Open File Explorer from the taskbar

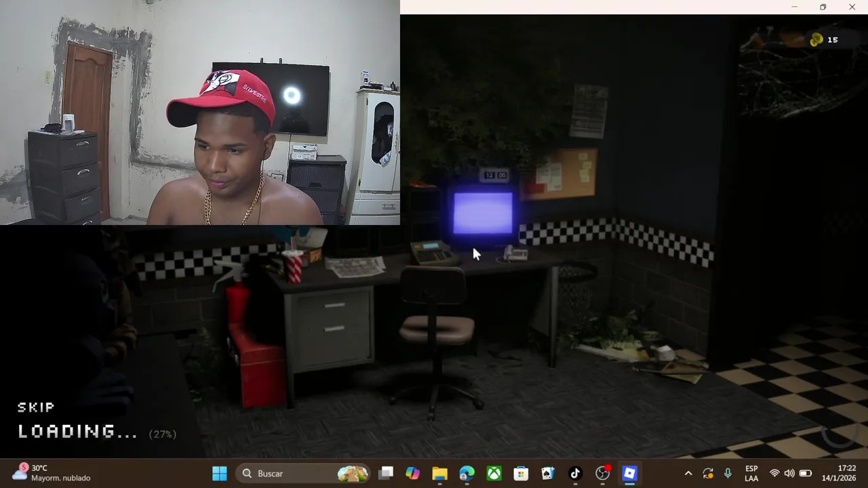click(440, 473)
